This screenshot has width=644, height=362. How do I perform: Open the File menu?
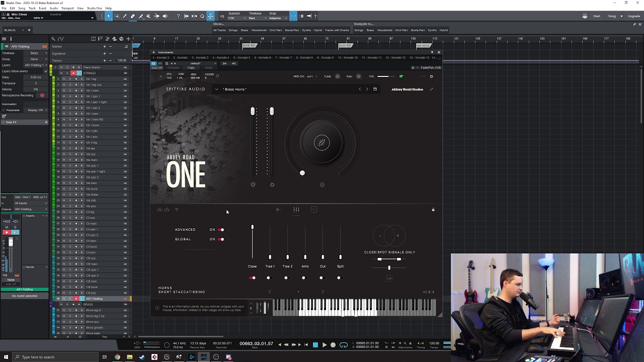[x=4, y=8]
